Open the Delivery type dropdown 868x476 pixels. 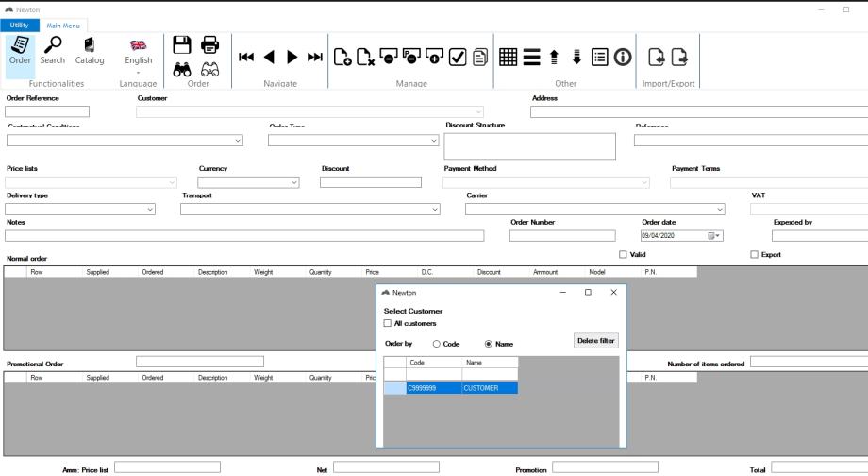click(151, 209)
